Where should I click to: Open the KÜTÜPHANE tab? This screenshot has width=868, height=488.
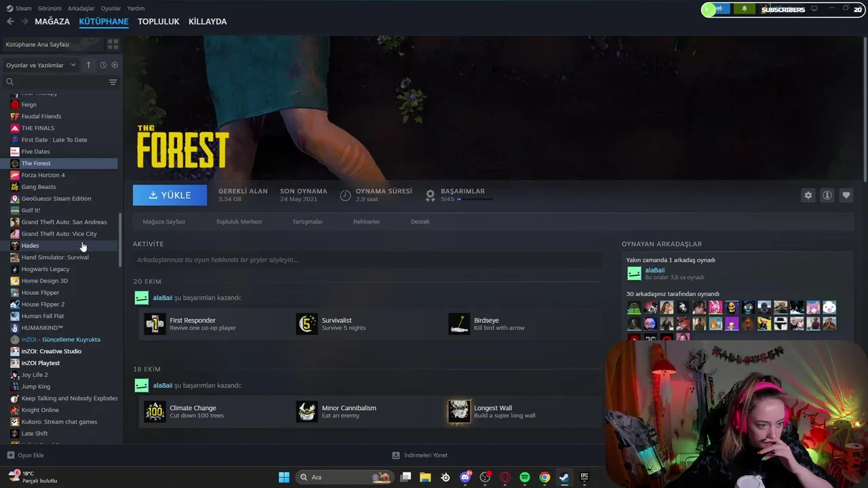[104, 22]
